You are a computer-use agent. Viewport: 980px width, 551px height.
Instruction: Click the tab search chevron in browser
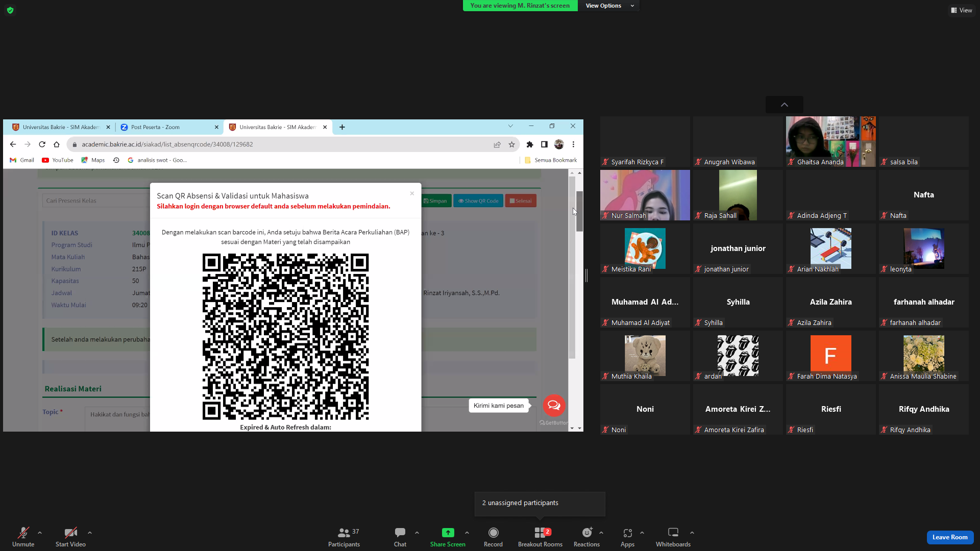click(510, 126)
